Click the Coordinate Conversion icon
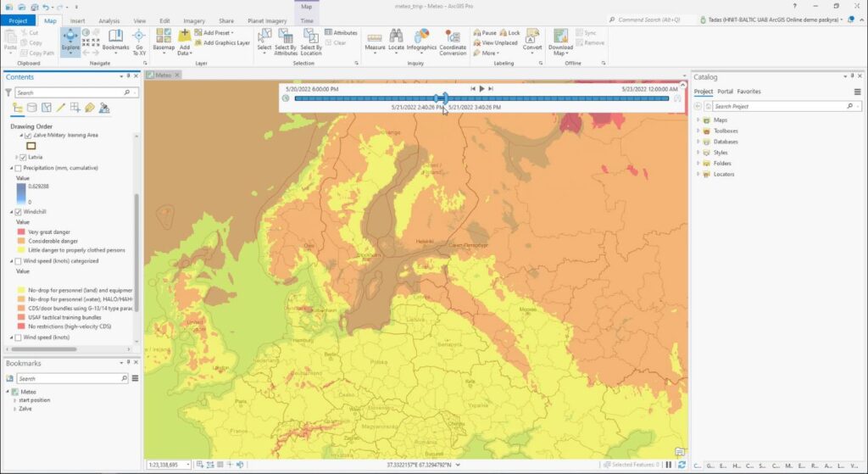The height and width of the screenshot is (474, 868). [453, 38]
